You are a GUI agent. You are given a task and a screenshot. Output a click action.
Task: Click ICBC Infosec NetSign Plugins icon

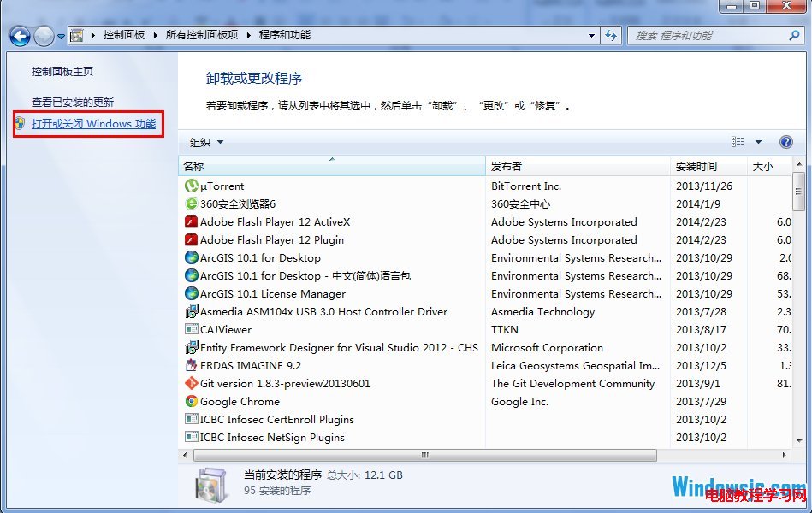(191, 437)
